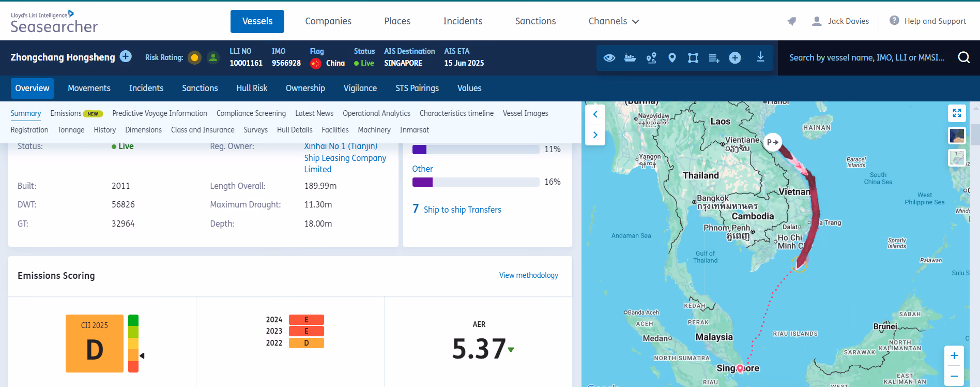This screenshot has height=387, width=980.
Task: Jump to Compliance Screening section
Action: coord(251,113)
